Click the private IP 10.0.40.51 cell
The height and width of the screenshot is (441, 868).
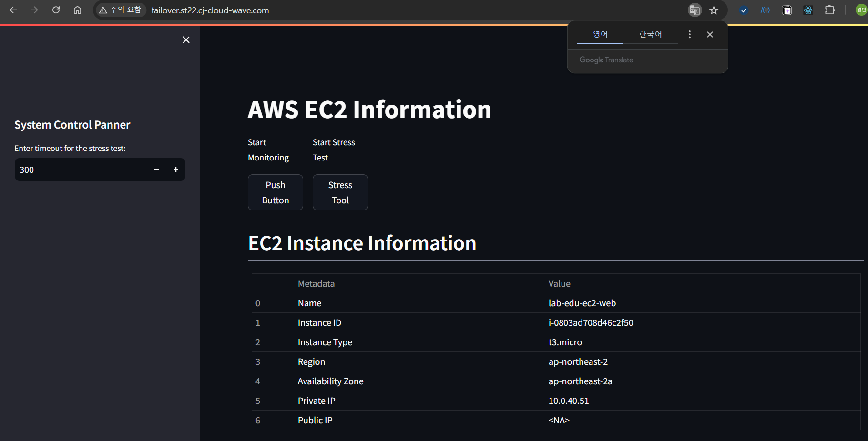(703, 401)
